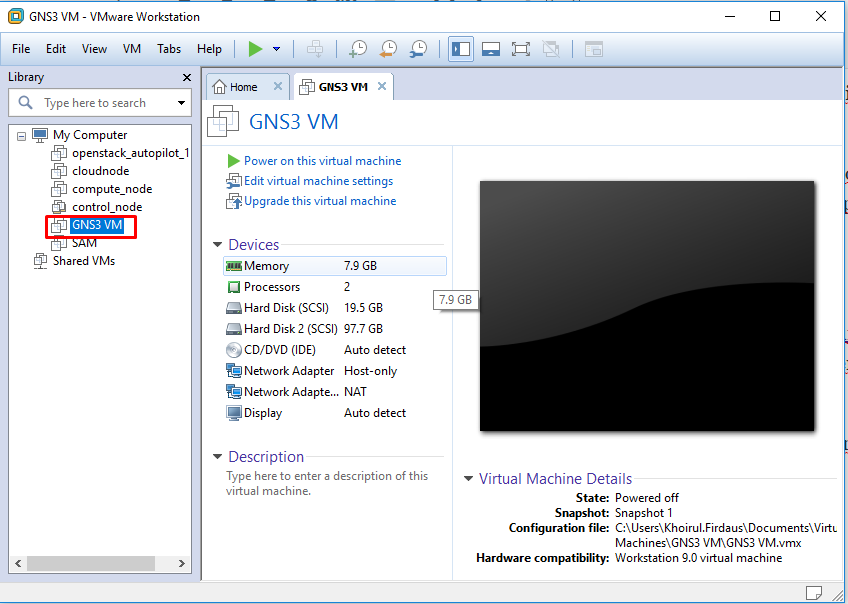
Task: Collapse the Description section
Action: pyautogui.click(x=217, y=457)
